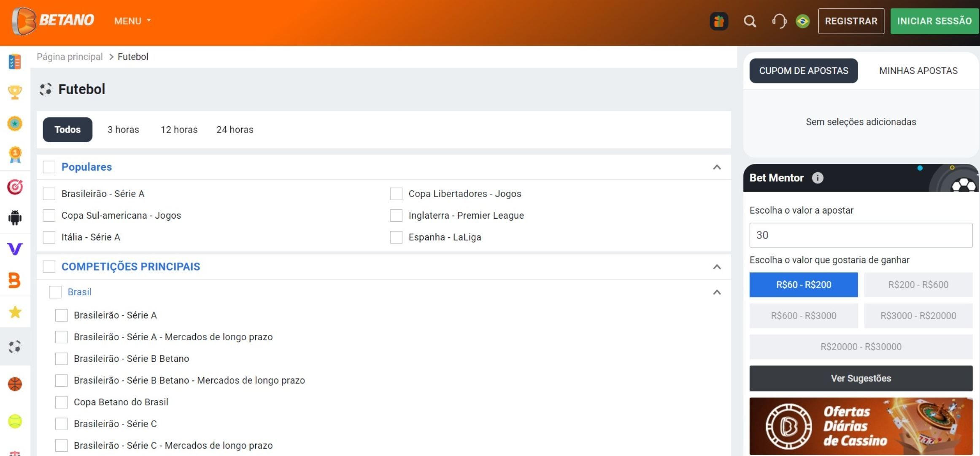Collapse the COMPETIÇÕES PRINCIPAIS section chevron
The image size is (980, 456).
tap(717, 267)
